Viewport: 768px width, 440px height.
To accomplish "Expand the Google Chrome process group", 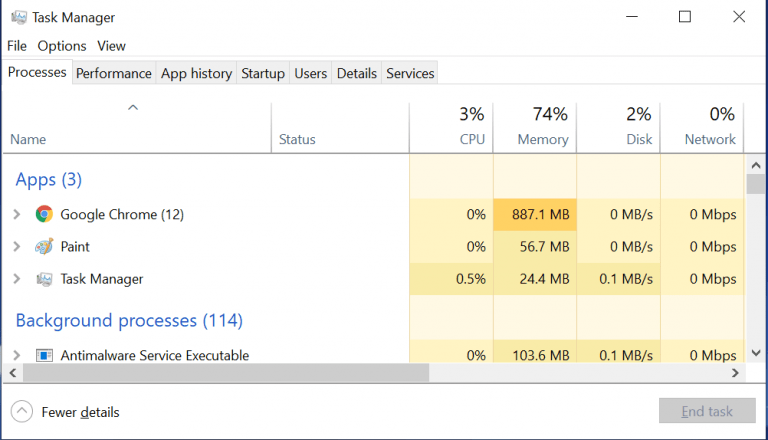I will (x=17, y=214).
